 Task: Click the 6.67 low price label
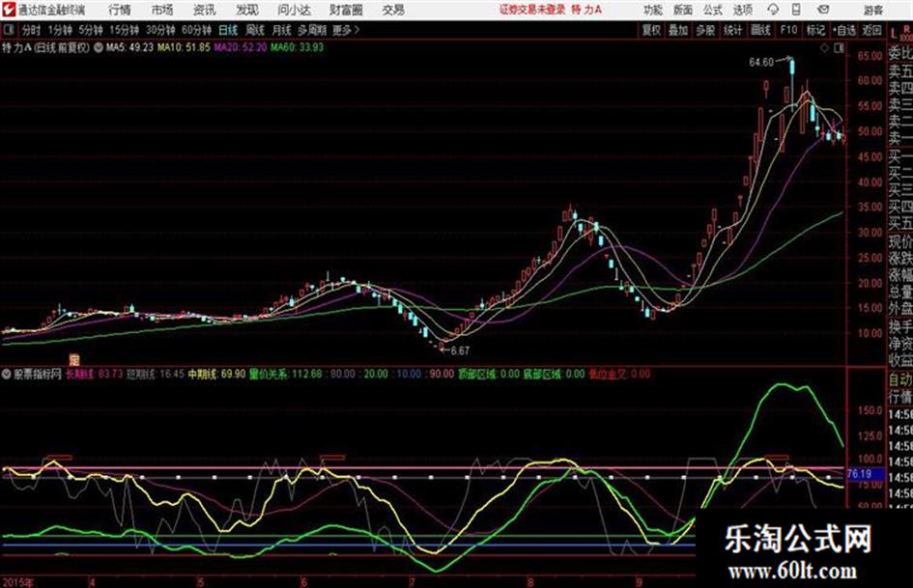tap(460, 351)
